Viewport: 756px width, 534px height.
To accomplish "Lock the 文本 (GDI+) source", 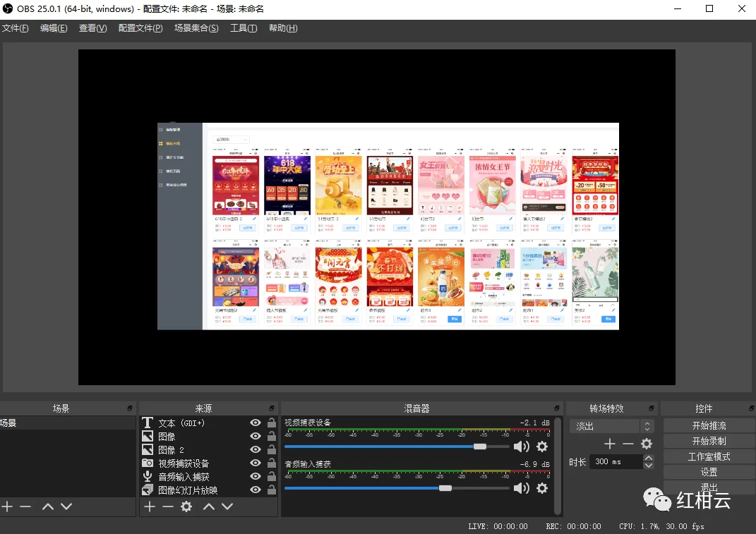I will point(272,423).
